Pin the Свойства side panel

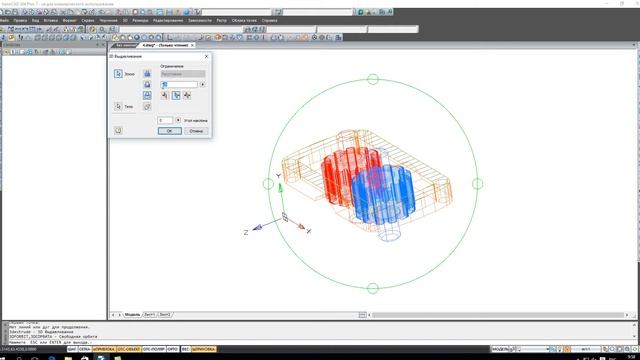click(98, 45)
